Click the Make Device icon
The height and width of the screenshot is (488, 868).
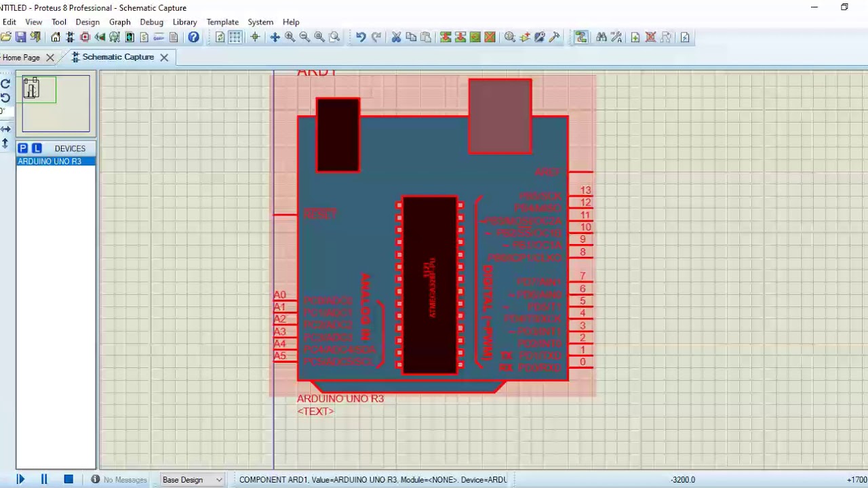[x=525, y=37]
